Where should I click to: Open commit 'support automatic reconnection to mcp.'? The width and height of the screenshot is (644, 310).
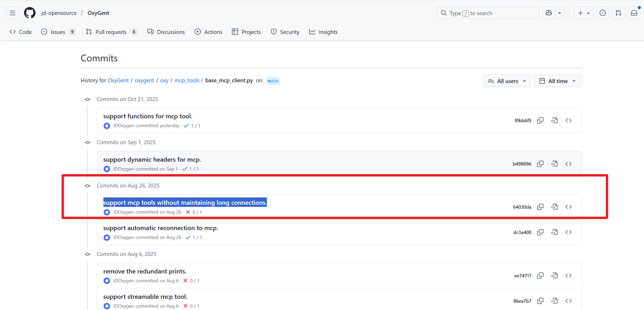[160, 228]
